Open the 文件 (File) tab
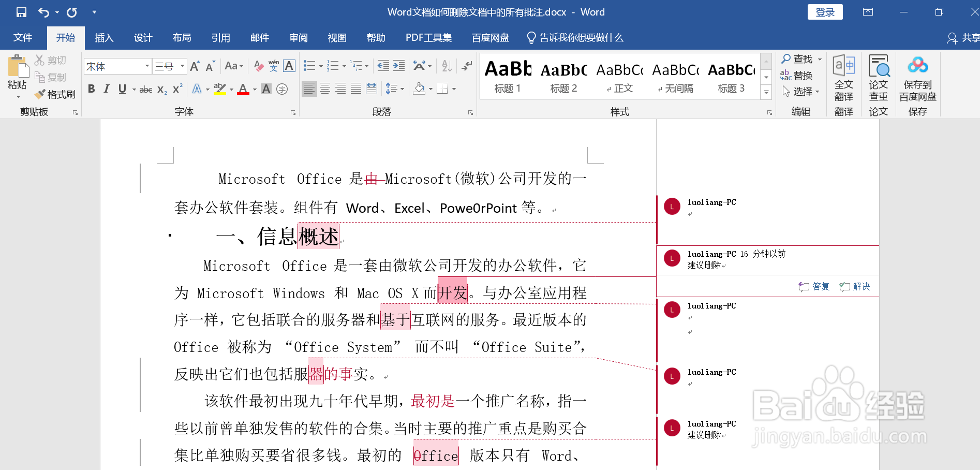 point(23,38)
